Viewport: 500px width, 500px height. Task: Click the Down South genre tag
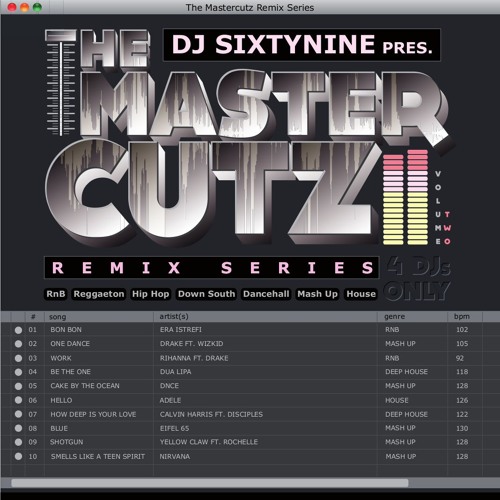(206, 294)
